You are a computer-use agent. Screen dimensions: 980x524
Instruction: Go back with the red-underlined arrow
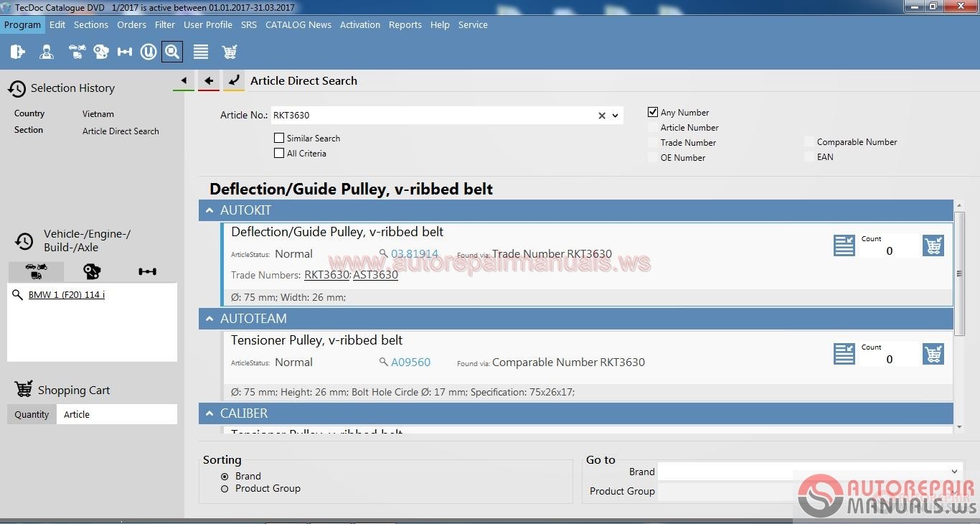209,81
